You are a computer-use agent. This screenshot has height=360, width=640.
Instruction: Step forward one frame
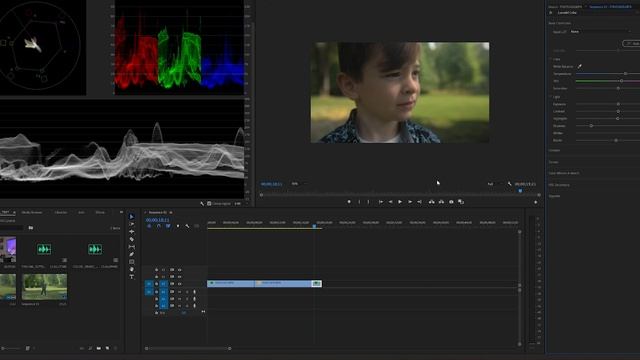410,202
